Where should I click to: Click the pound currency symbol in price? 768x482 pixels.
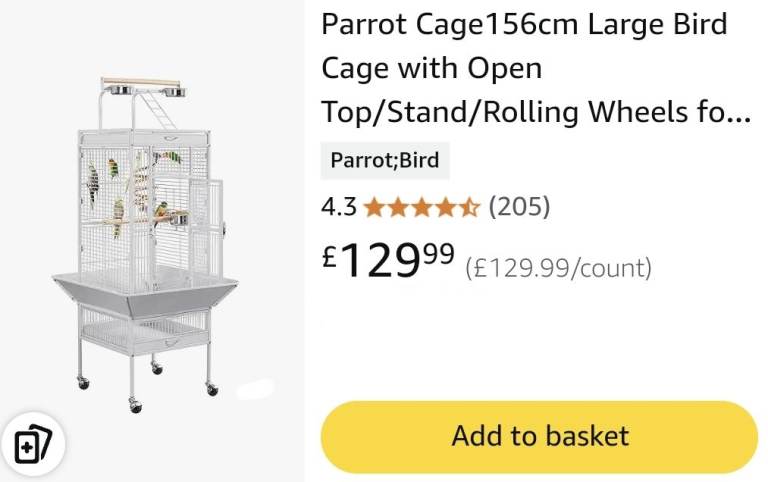(330, 258)
